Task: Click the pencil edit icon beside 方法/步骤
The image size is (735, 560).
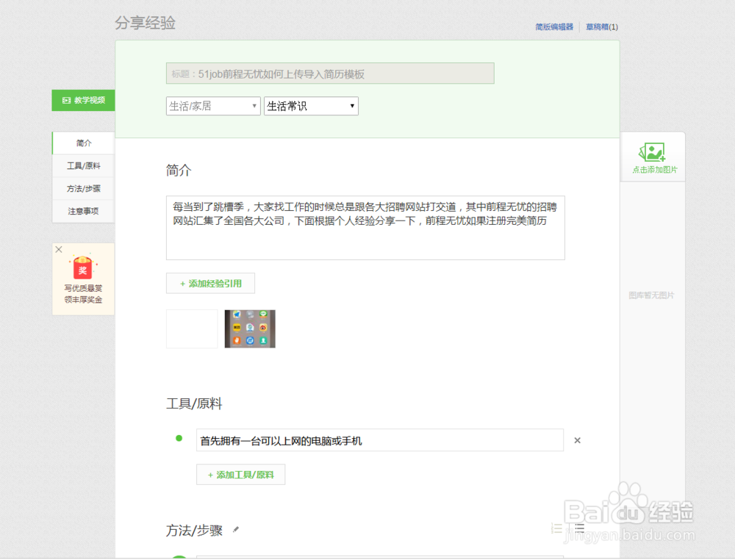Action: tap(236, 530)
